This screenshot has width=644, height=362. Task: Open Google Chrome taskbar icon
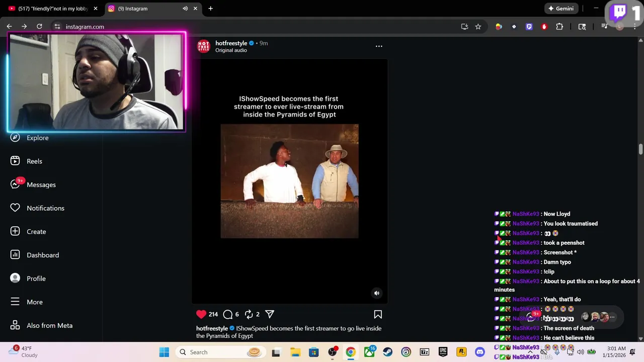[351, 352]
